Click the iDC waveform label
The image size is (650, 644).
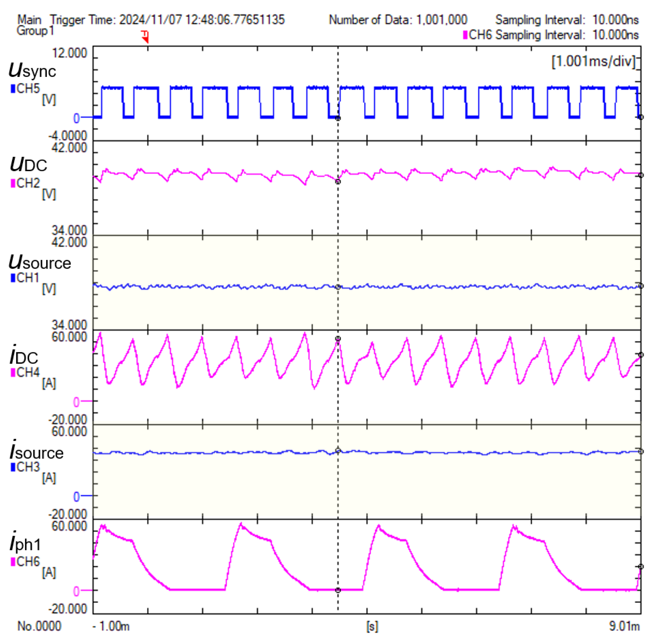24,356
